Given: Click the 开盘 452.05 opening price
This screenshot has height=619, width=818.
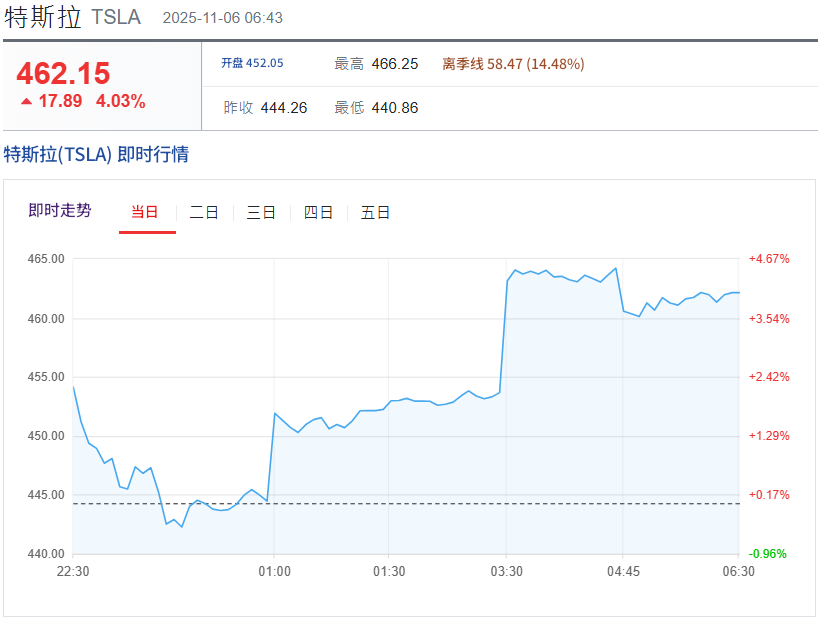Looking at the screenshot, I should (x=252, y=64).
